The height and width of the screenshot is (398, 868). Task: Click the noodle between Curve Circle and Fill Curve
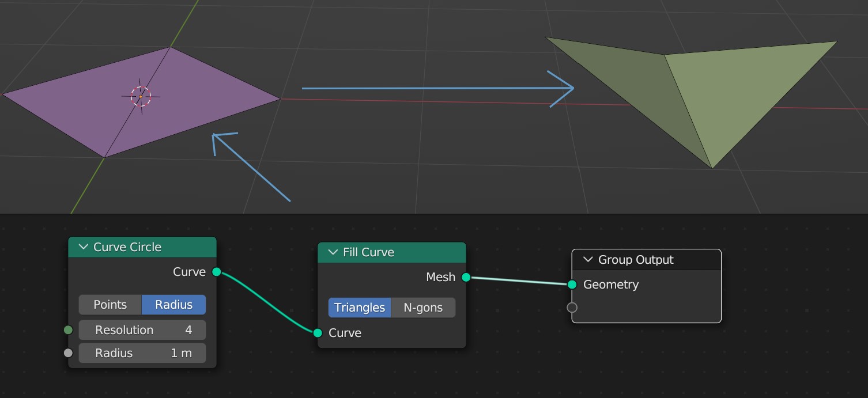coord(267,302)
